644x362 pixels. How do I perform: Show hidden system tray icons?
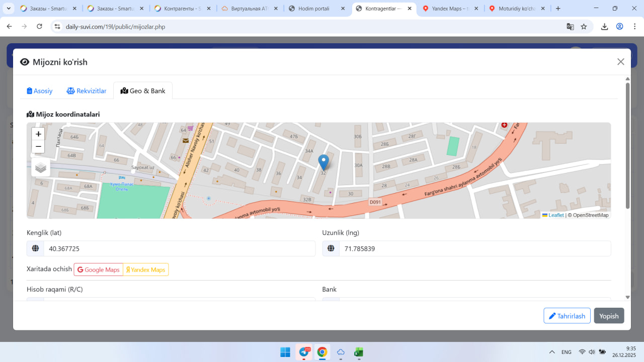click(x=552, y=352)
